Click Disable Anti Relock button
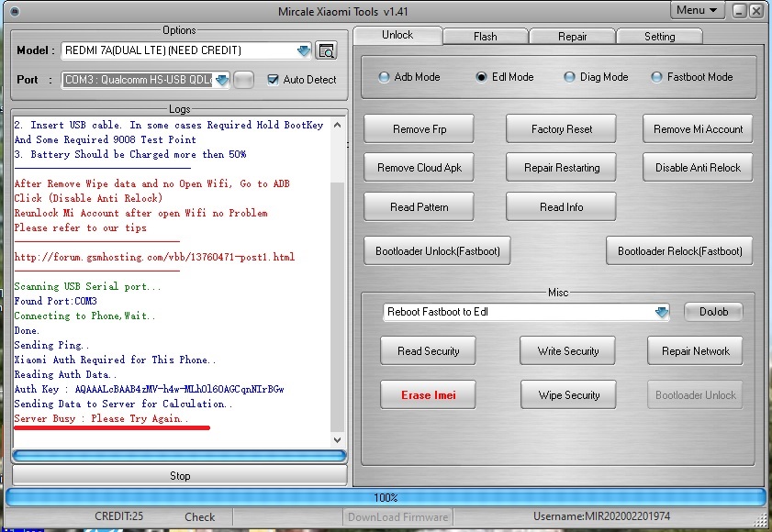 (x=698, y=167)
